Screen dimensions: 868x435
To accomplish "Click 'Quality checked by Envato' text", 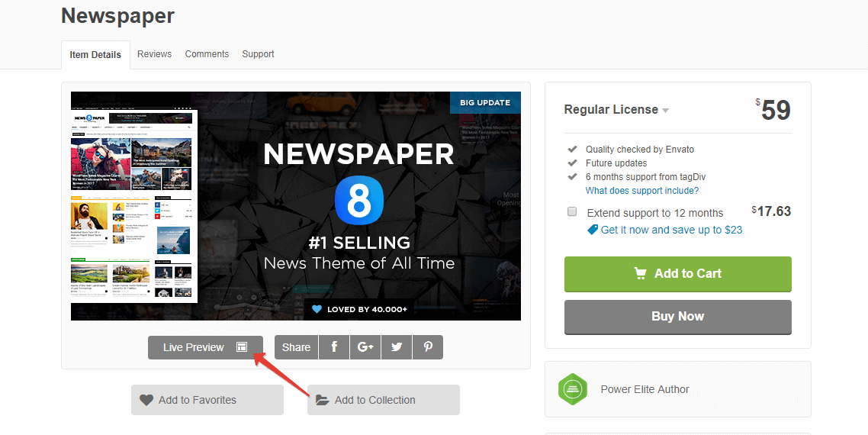I will 639,149.
